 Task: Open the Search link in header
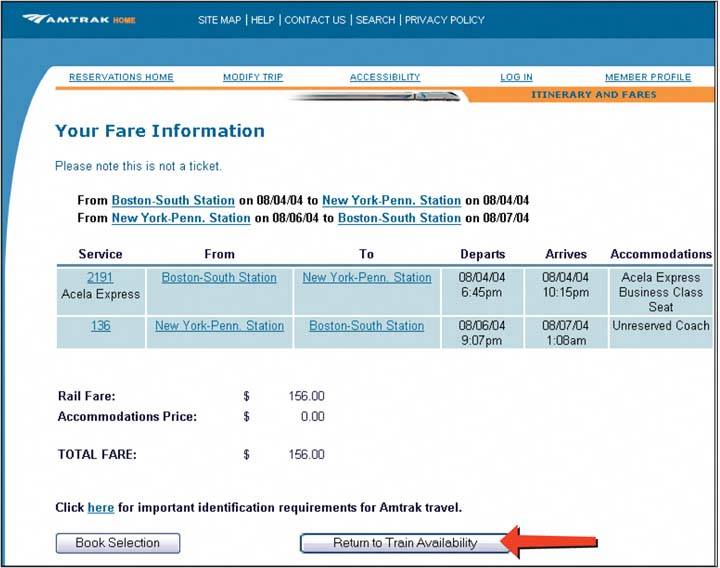pos(375,20)
